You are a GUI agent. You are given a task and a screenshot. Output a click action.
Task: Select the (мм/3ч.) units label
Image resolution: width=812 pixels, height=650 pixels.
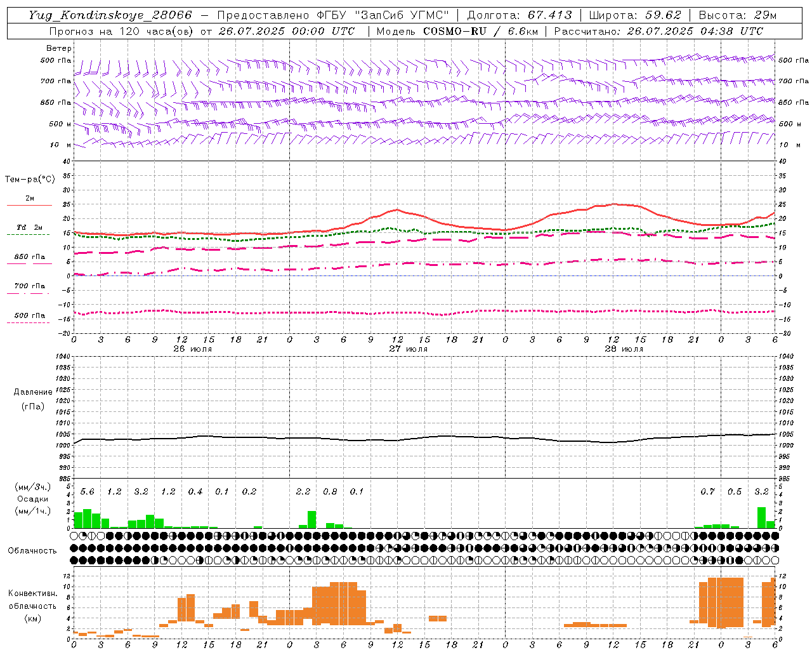(x=33, y=487)
